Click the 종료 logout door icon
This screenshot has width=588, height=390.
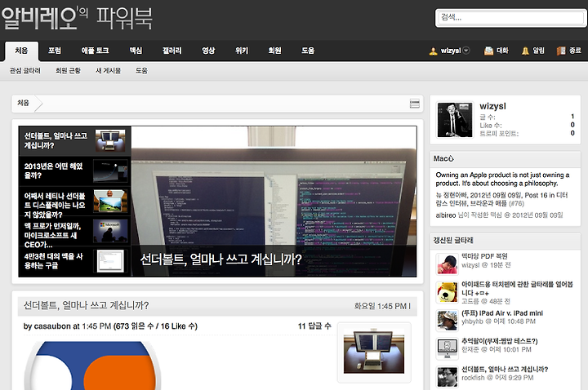pyautogui.click(x=561, y=51)
